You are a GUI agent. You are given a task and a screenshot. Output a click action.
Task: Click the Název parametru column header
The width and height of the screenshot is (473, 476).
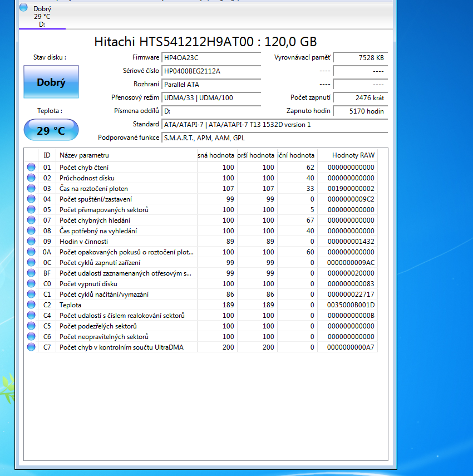click(x=126, y=155)
